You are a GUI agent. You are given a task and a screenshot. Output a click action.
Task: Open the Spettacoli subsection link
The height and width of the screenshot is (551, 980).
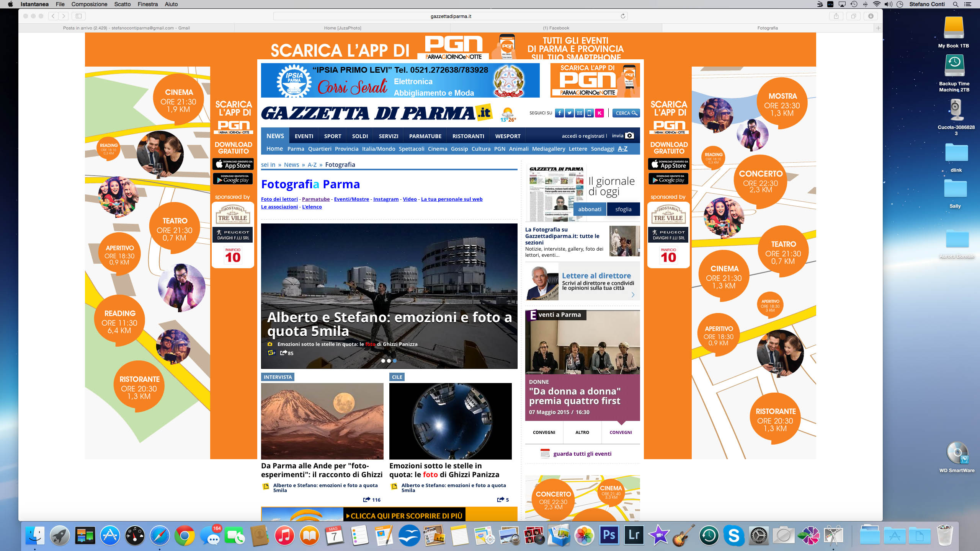412,149
